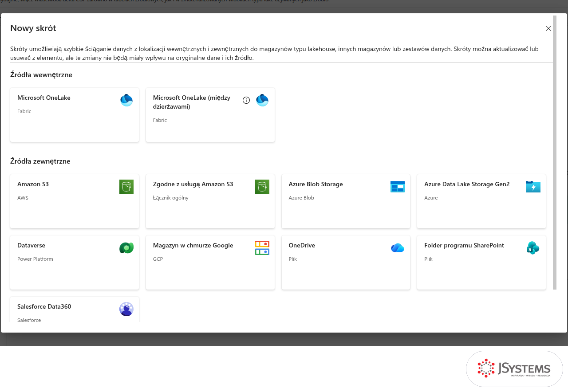
Task: Click the Azure Blob Storage icon
Action: [398, 187]
